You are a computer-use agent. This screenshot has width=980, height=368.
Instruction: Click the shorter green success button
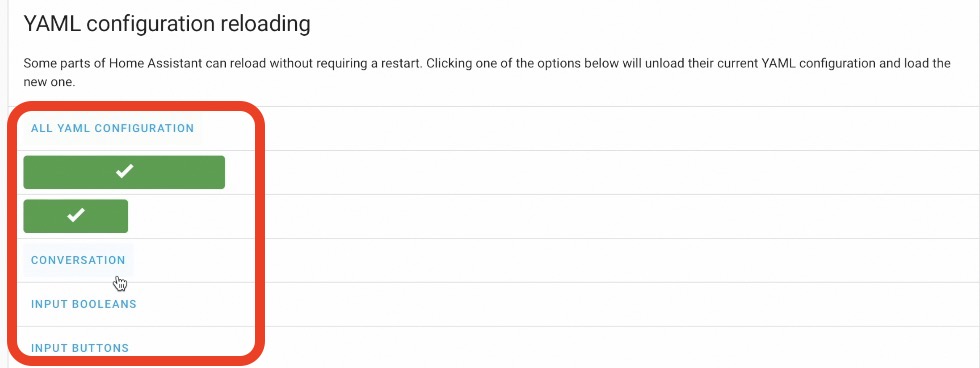coord(76,216)
